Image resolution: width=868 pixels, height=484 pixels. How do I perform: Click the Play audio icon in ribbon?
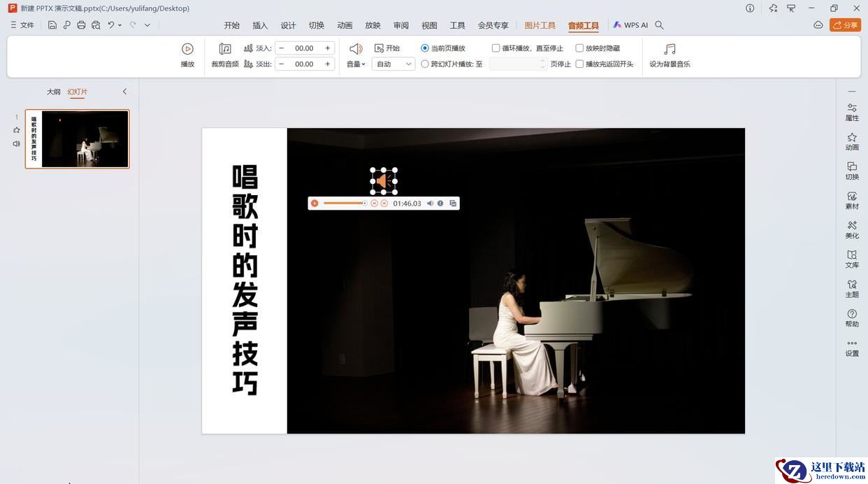tap(187, 49)
